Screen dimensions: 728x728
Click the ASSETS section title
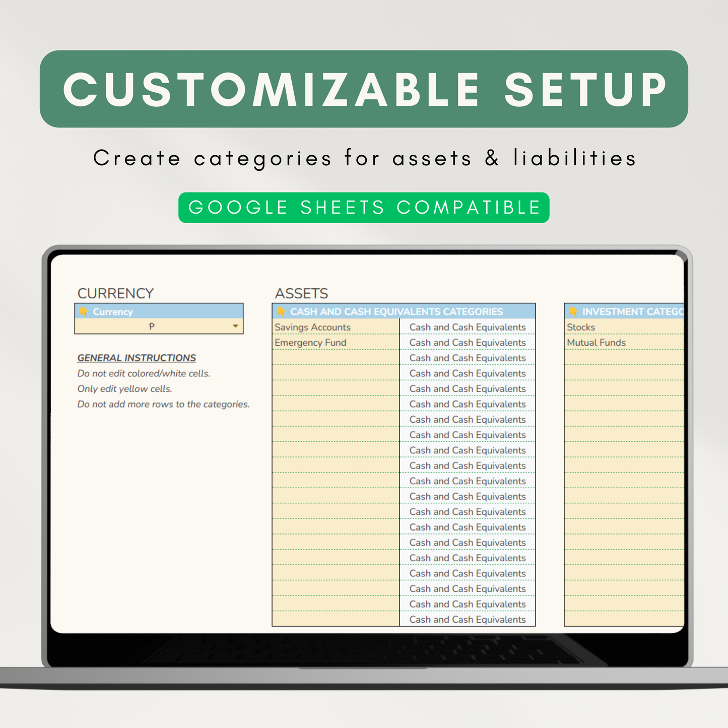301,293
